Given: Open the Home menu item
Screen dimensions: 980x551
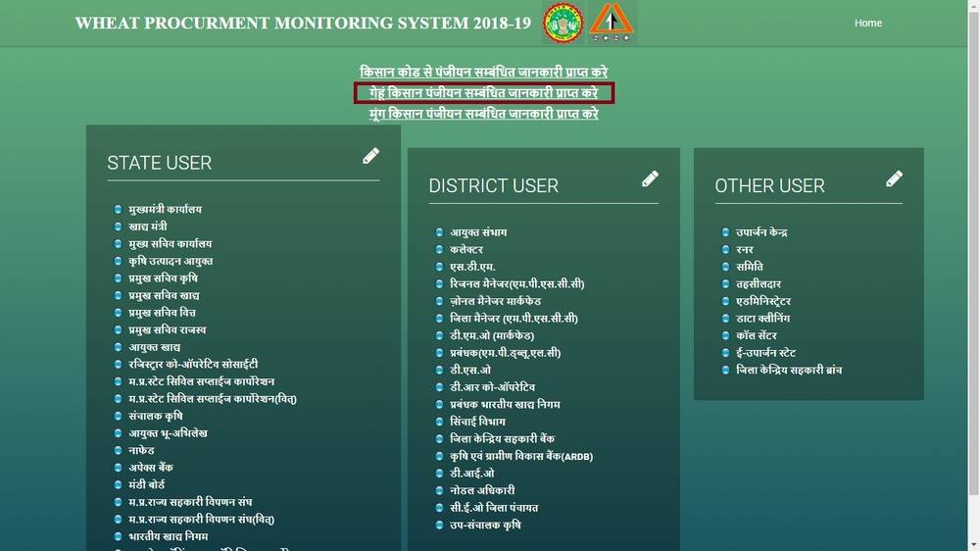Looking at the screenshot, I should 868,23.
